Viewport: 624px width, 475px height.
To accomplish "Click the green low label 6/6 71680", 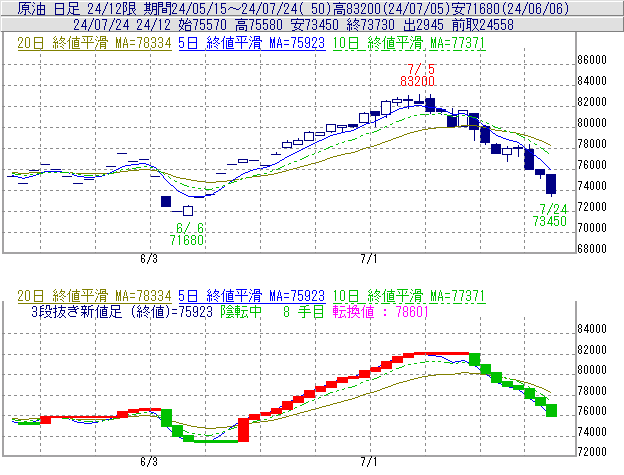I will click(187, 234).
